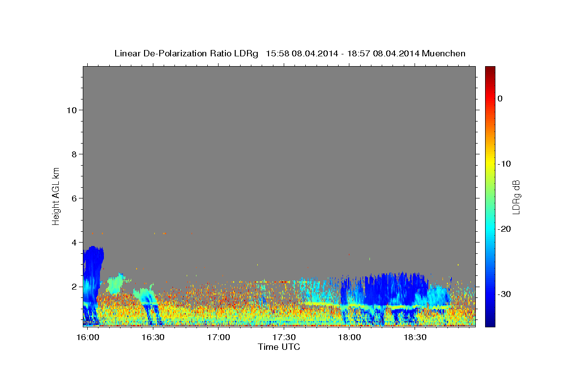This screenshot has width=588, height=392.
Task: Click the height tick label 10
Action: point(71,110)
